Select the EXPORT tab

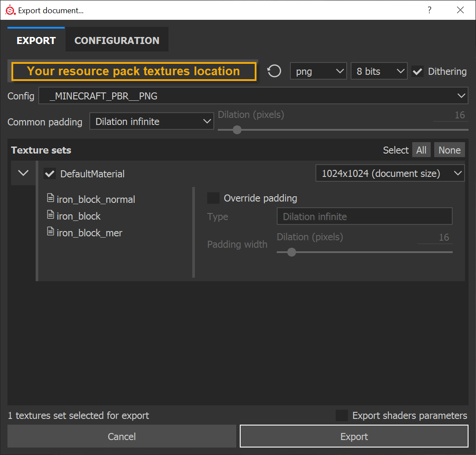[x=36, y=40]
